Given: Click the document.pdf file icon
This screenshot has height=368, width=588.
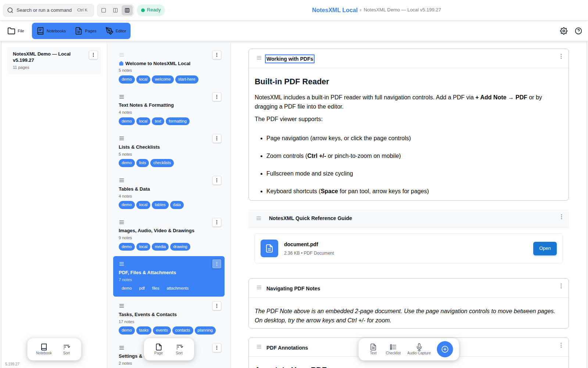Looking at the screenshot, I should tap(269, 248).
